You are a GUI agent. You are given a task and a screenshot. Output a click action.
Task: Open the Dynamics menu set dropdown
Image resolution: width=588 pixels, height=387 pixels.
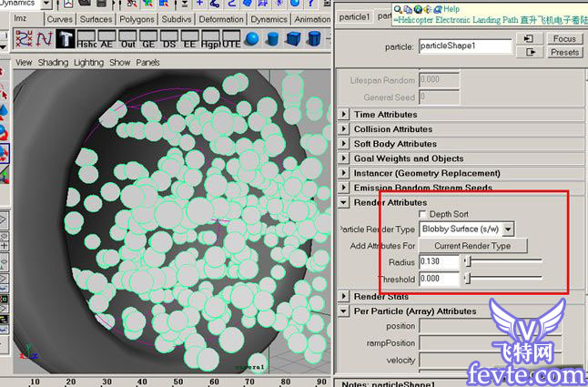46,4
